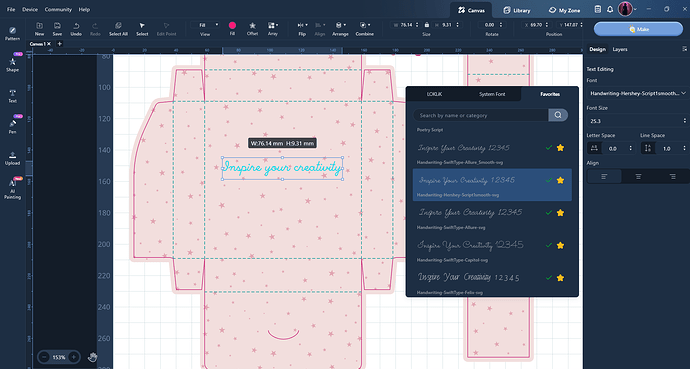This screenshot has height=369, width=690.
Task: Click the font search magnifier button
Action: [558, 115]
